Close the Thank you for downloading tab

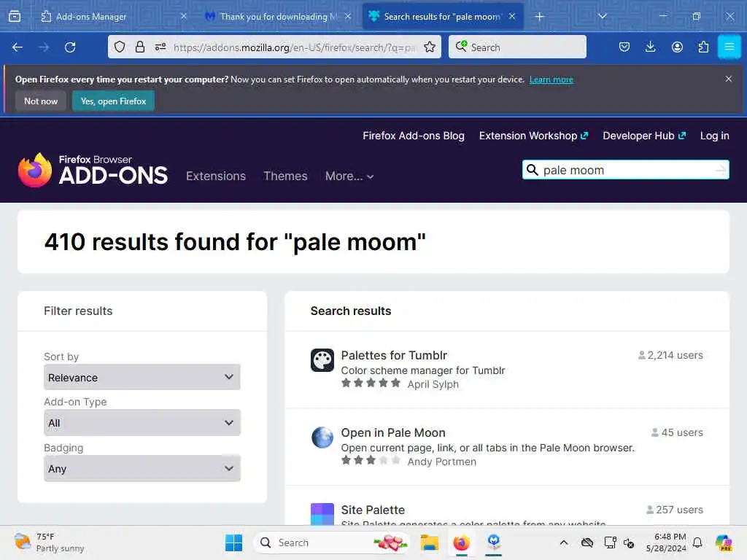point(348,16)
